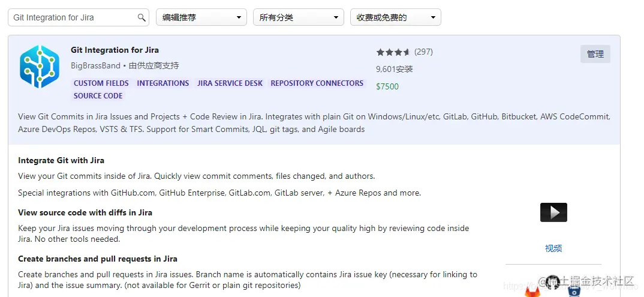The width and height of the screenshot is (644, 297).
Task: Click the $7500 price text
Action: pos(387,86)
